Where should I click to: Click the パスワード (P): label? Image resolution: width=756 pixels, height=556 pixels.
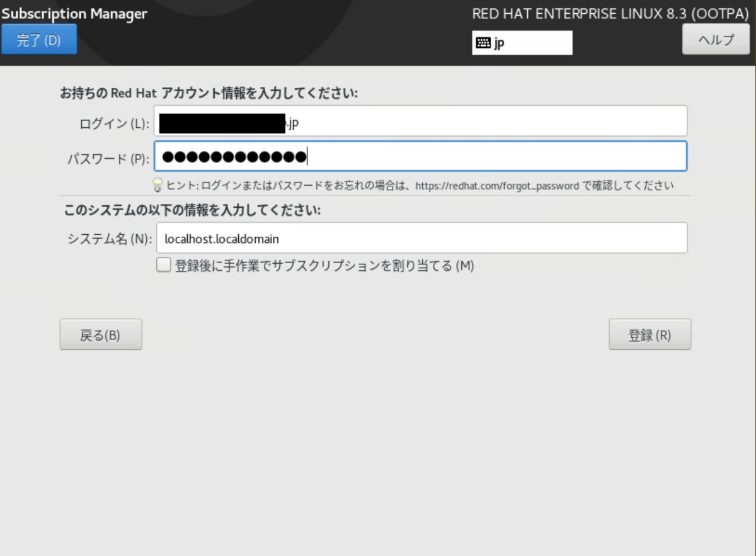tap(108, 159)
